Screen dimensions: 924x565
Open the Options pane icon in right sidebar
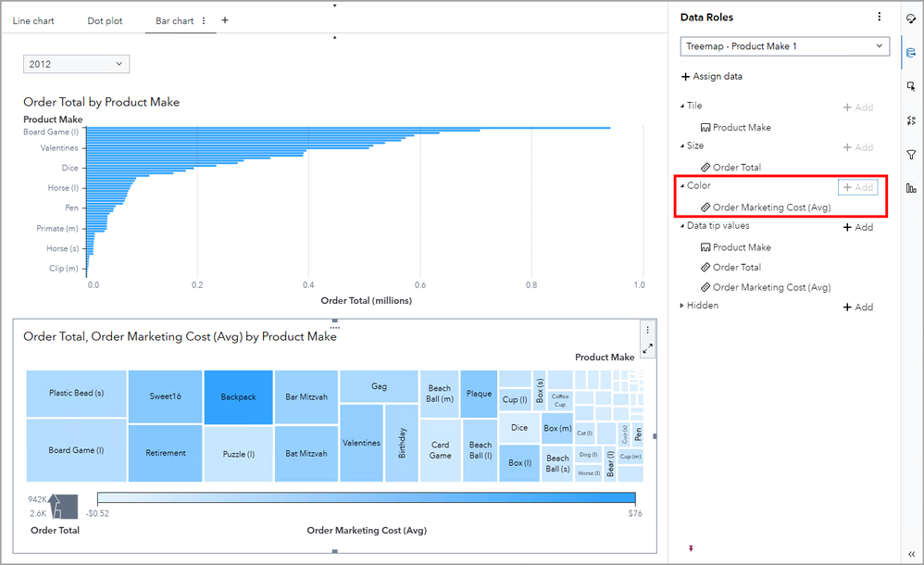pos(911,18)
